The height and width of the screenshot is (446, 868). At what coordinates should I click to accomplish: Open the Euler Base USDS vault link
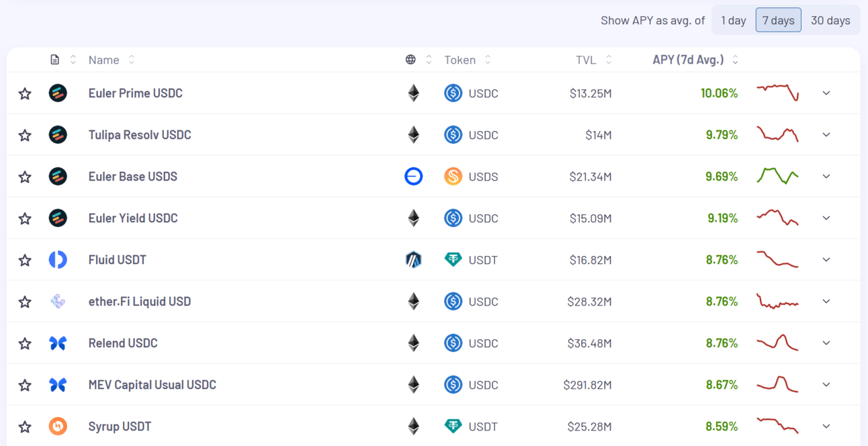(133, 177)
